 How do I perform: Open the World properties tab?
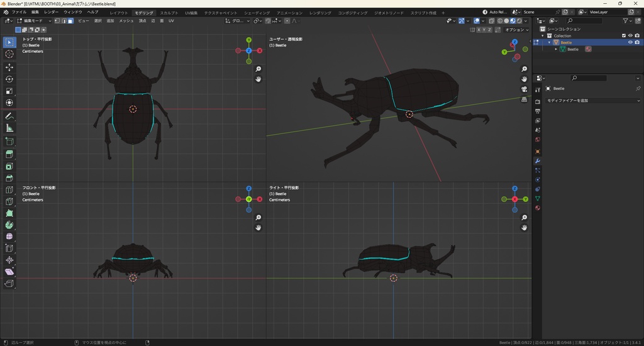pyautogui.click(x=537, y=140)
